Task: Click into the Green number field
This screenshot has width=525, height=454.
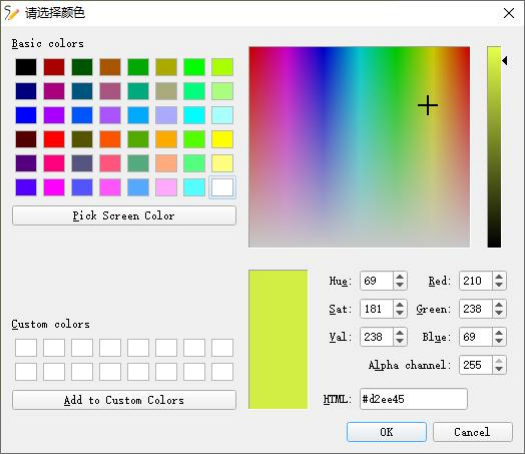Action: [476, 309]
